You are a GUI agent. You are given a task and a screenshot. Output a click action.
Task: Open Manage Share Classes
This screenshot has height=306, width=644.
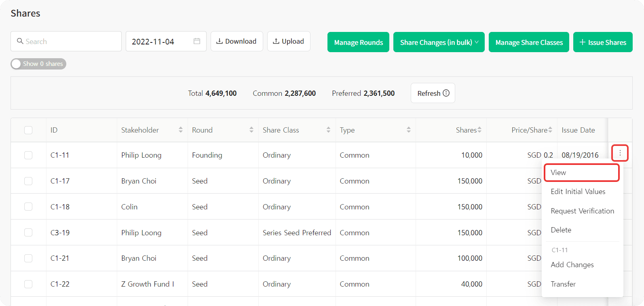click(529, 42)
